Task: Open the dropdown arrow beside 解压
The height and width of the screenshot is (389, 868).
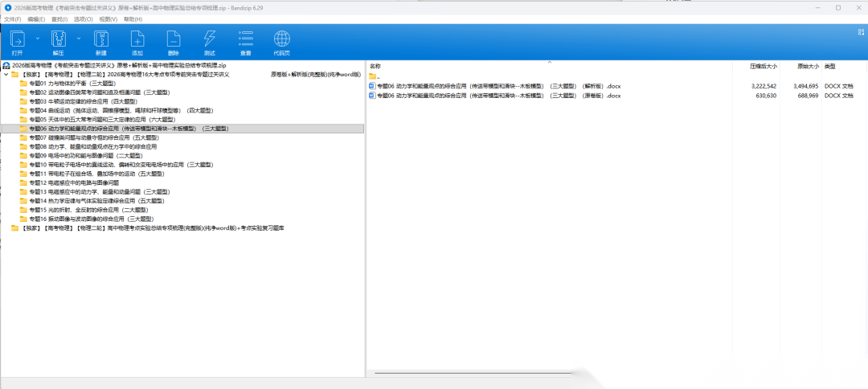Action: point(78,38)
